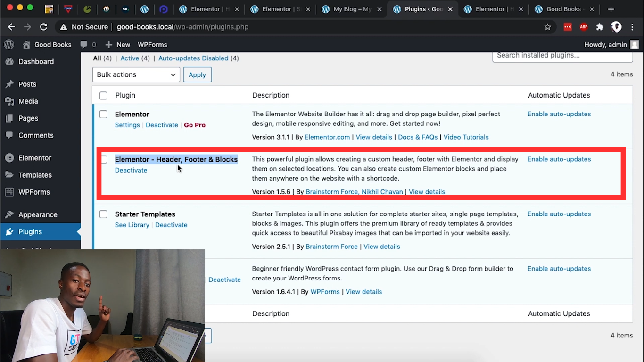Filter by Auto-updates Disabled (4)
This screenshot has width=644, height=362.
[x=198, y=58]
